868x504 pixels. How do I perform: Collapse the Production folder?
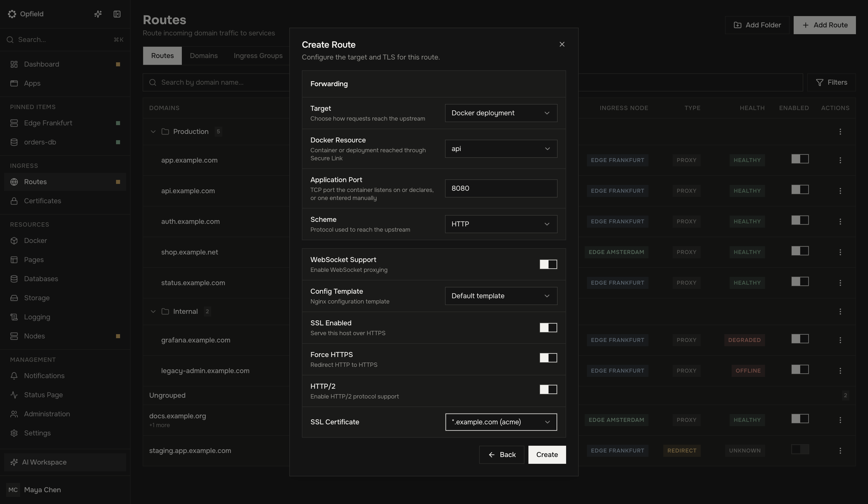153,132
